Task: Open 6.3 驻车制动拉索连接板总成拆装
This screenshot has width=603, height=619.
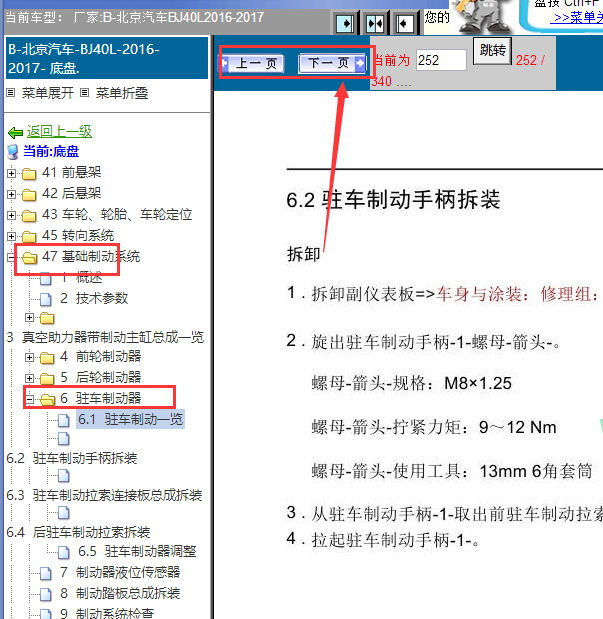Action: pyautogui.click(x=104, y=495)
